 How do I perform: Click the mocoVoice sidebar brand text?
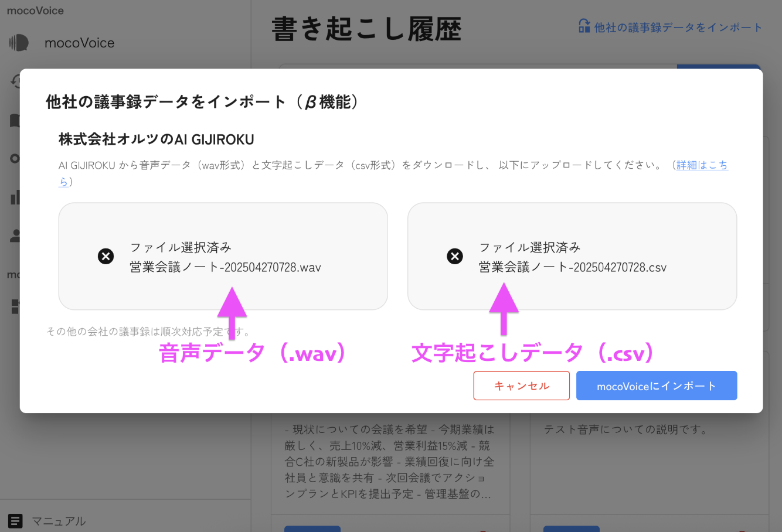click(80, 43)
